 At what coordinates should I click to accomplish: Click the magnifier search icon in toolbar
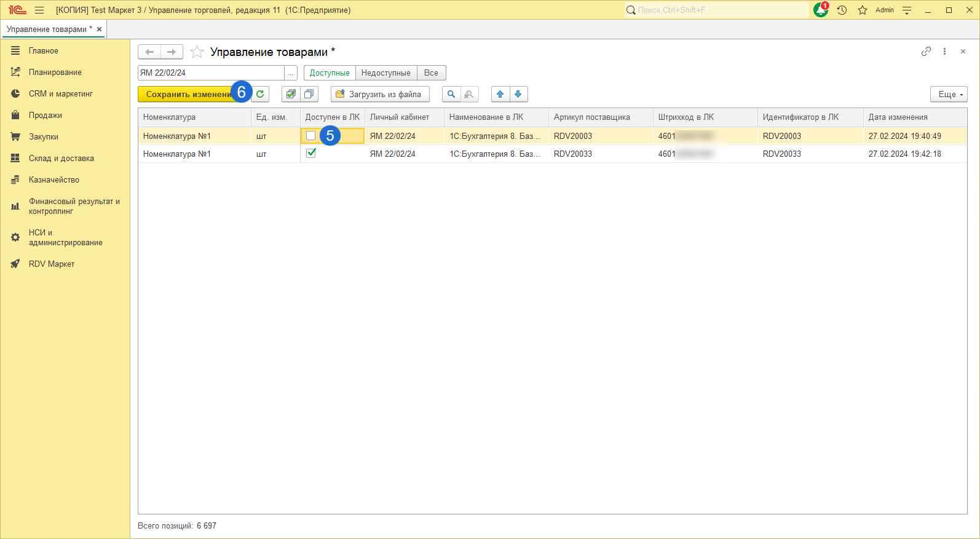451,94
